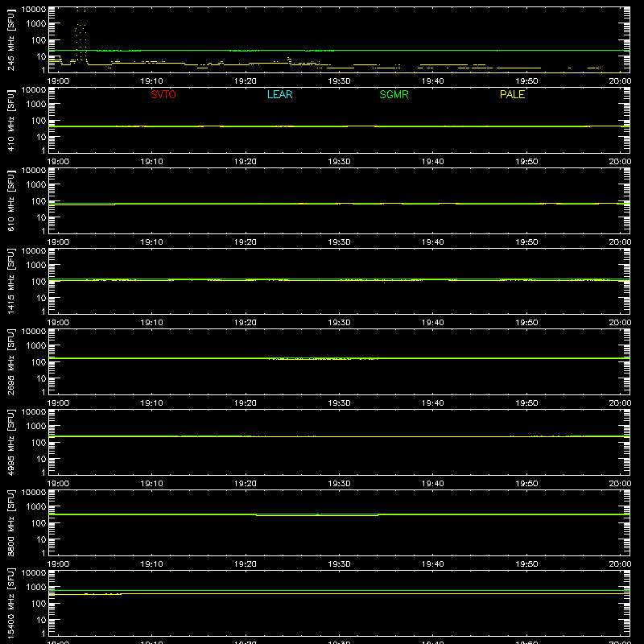This screenshot has height=644, width=644.
Task: Select the 4995 MHz [SFU] axis title
Action: pyautogui.click(x=10, y=442)
